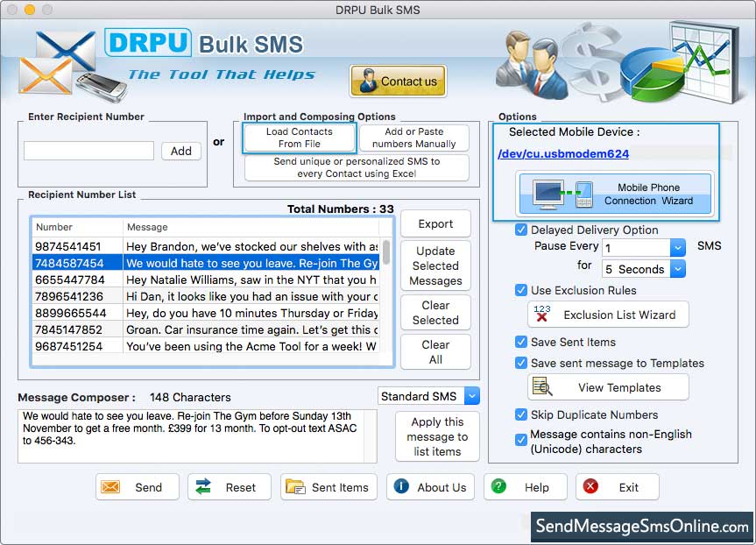Click the 'Groan. Car insurance' message cell
This screenshot has height=545, width=756.
[251, 330]
